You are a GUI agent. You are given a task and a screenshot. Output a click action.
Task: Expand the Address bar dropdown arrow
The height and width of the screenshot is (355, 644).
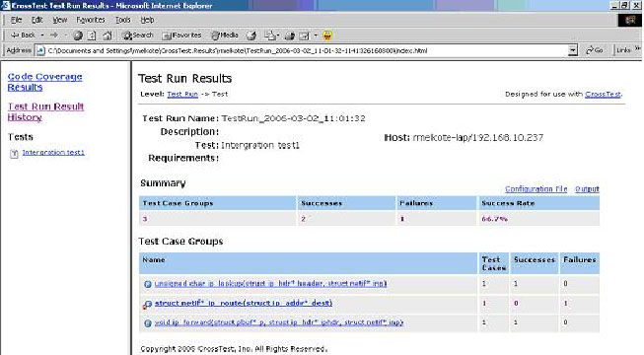pyautogui.click(x=573, y=50)
